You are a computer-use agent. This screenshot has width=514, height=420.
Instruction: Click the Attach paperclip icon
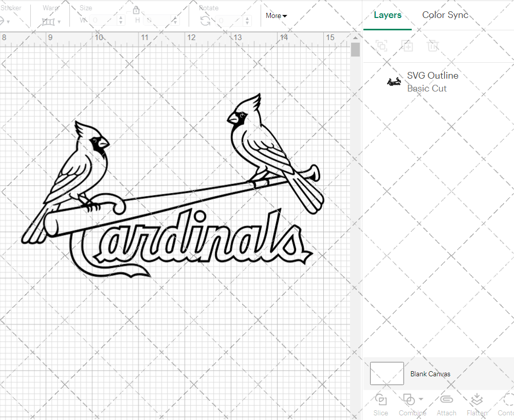(446, 399)
